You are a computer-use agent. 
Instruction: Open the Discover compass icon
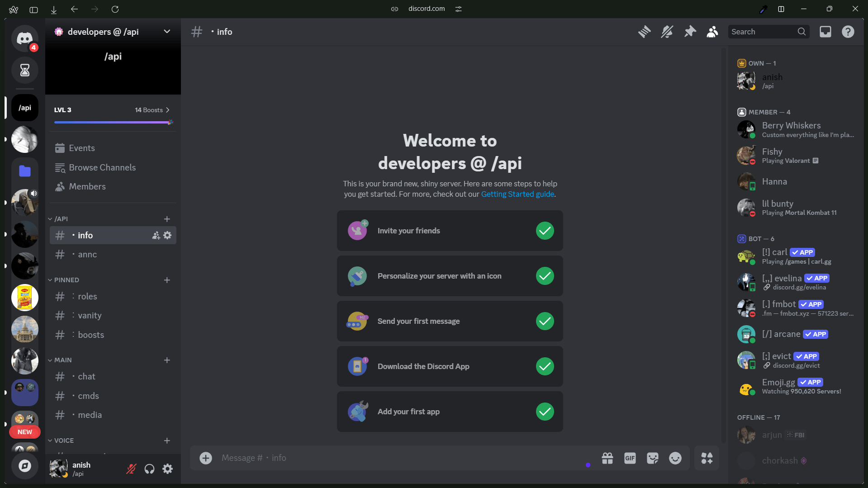pos(24,466)
